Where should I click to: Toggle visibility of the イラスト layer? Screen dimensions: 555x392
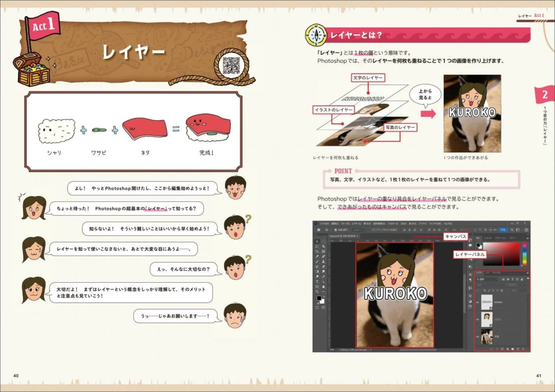pyautogui.click(x=477, y=319)
